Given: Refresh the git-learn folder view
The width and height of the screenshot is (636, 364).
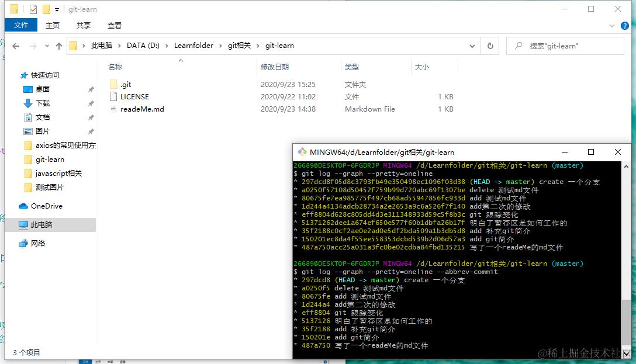Looking at the screenshot, I should tap(490, 46).
